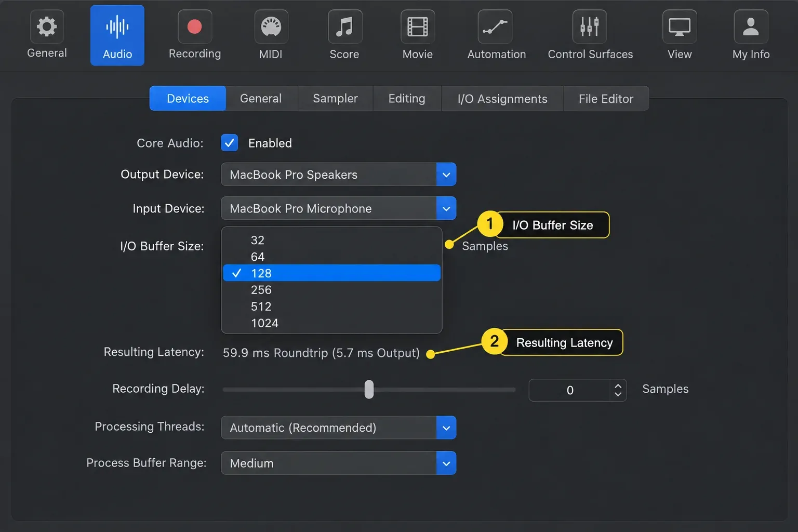798x532 pixels.
Task: Expand the Output Device dropdown
Action: [339, 175]
